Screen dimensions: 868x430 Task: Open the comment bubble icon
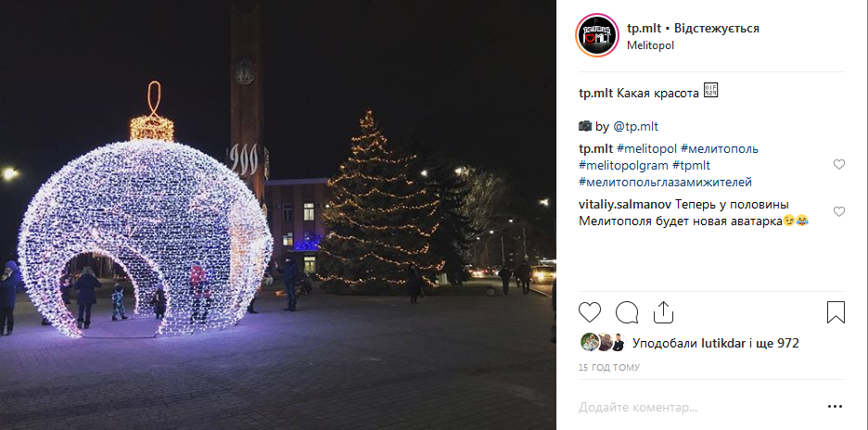tap(627, 312)
